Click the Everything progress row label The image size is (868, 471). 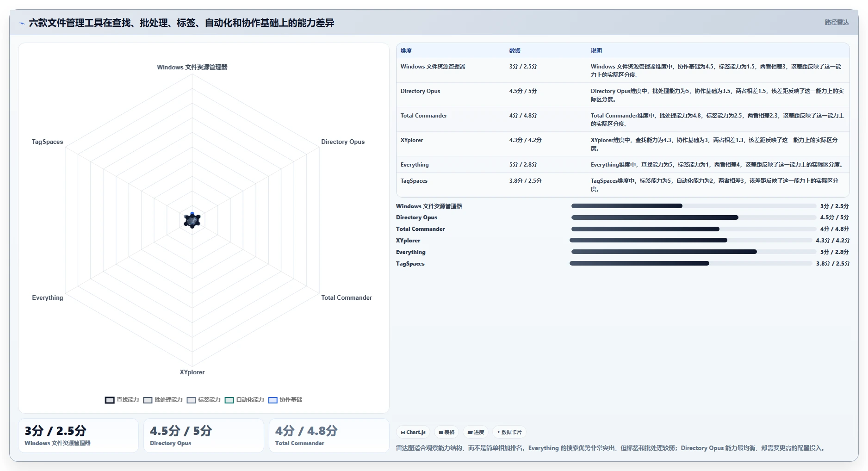[410, 252]
